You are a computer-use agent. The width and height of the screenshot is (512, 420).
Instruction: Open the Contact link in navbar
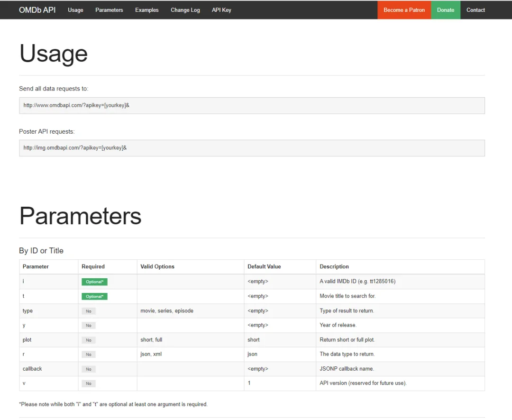pyautogui.click(x=475, y=10)
